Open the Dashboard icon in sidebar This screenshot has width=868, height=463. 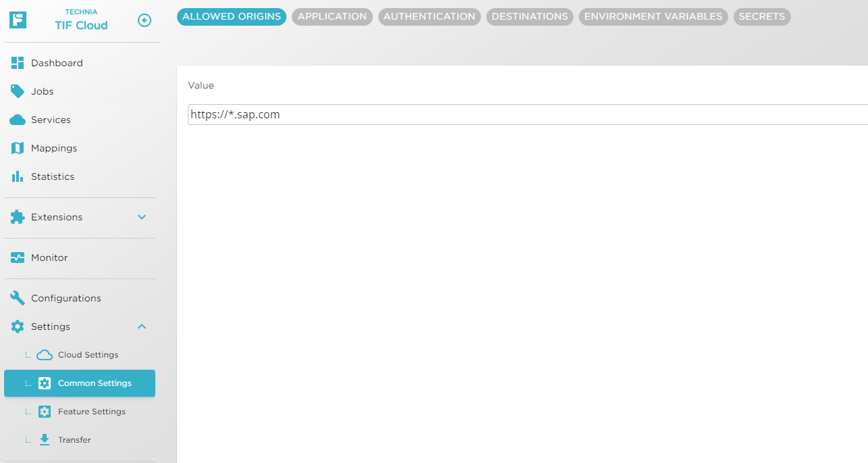18,63
